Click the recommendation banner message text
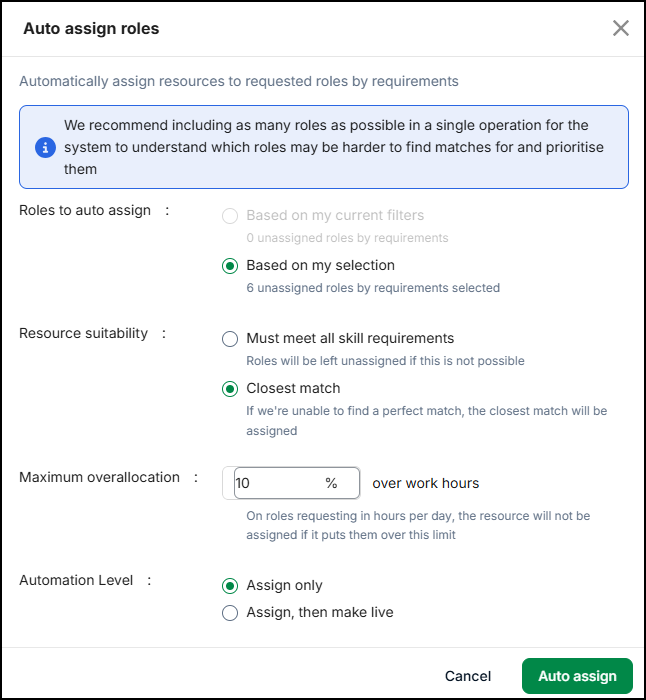646x700 pixels. click(x=333, y=147)
